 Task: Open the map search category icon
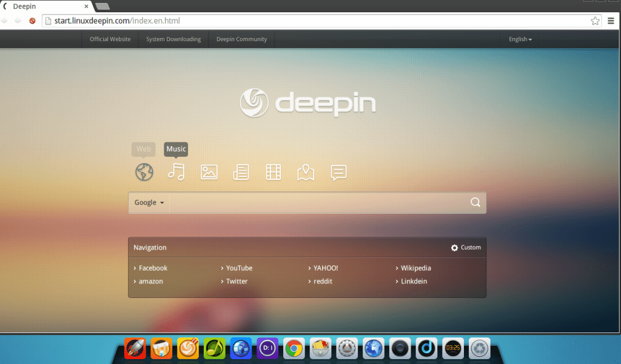click(x=306, y=172)
